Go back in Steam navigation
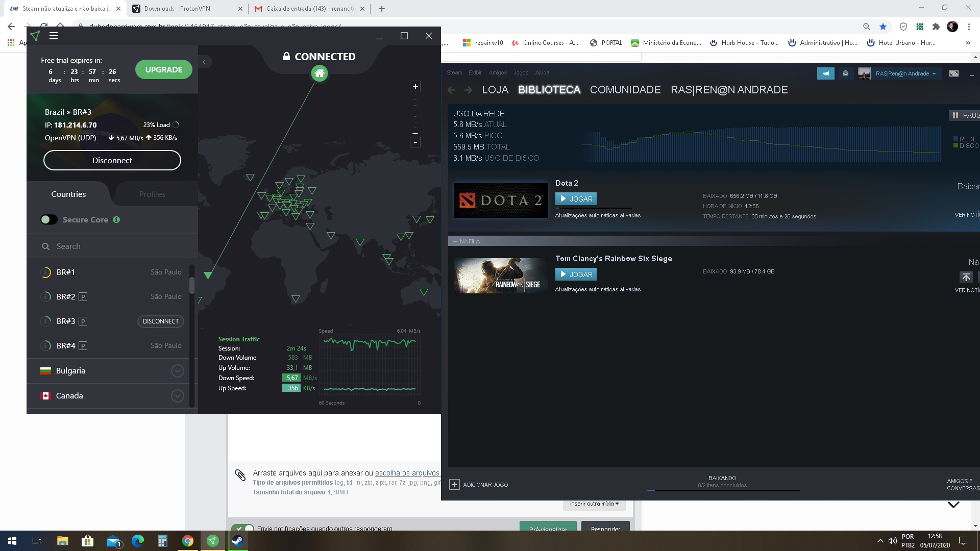Screen dimensions: 980x551 tap(452, 90)
